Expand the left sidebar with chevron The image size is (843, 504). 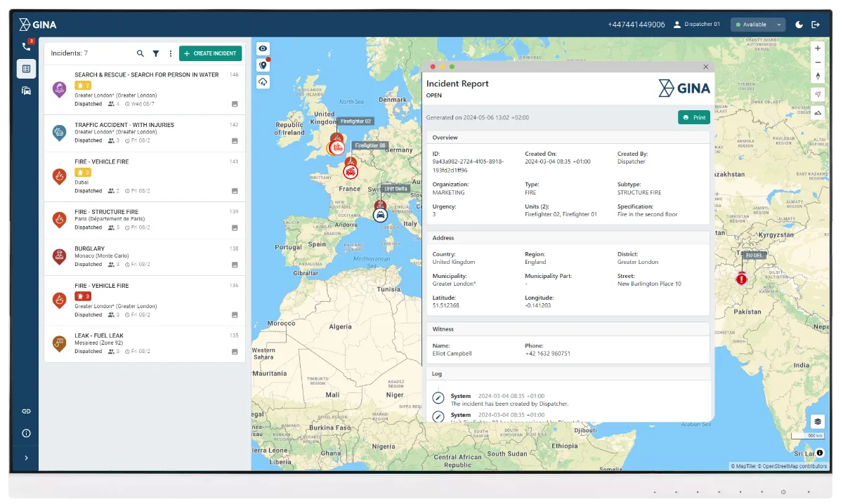pos(26,458)
